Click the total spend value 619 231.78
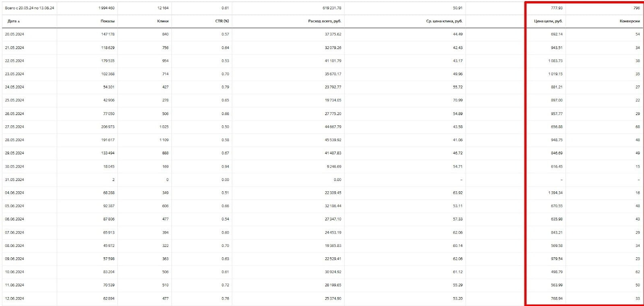This screenshot has height=306, width=644. 332,8
